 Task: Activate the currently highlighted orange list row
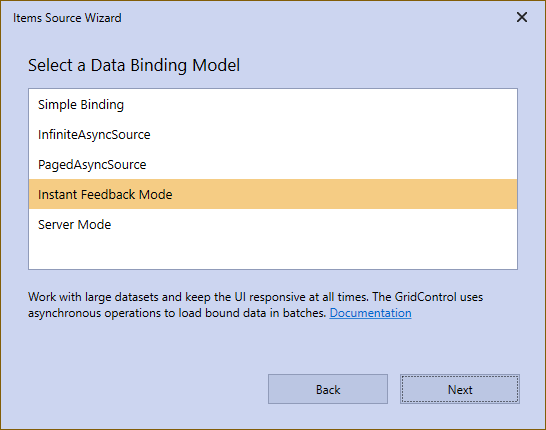click(273, 194)
